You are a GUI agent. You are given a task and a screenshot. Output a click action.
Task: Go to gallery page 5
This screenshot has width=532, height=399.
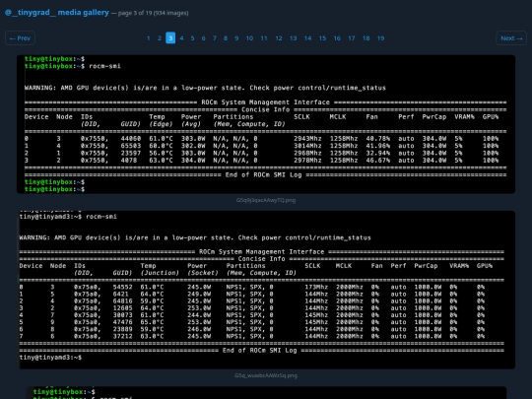coord(192,38)
